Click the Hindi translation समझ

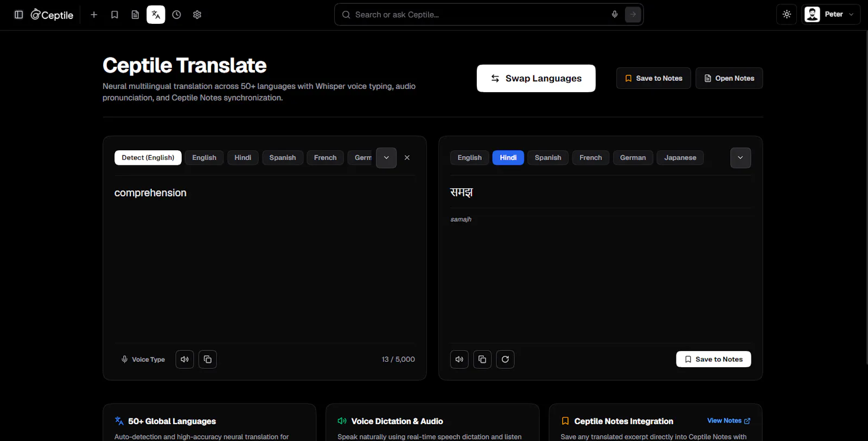(x=462, y=192)
